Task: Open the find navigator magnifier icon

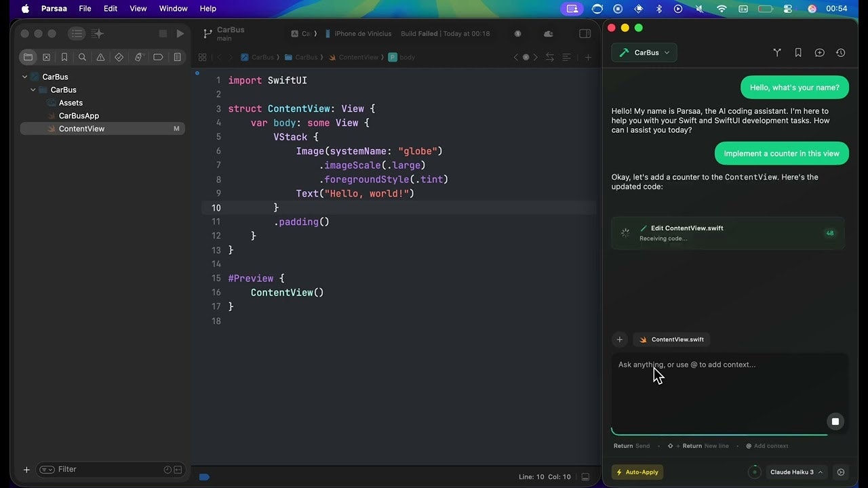Action: pyautogui.click(x=82, y=57)
